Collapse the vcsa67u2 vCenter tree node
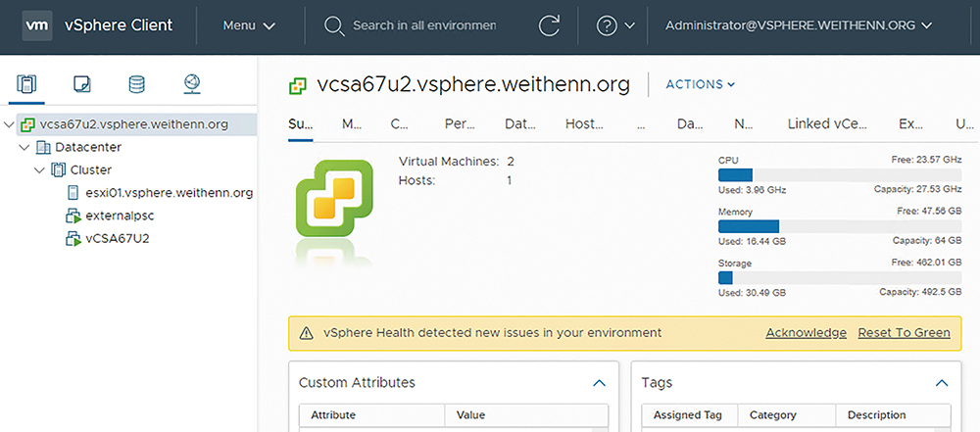This screenshot has width=980, height=432. 9,124
